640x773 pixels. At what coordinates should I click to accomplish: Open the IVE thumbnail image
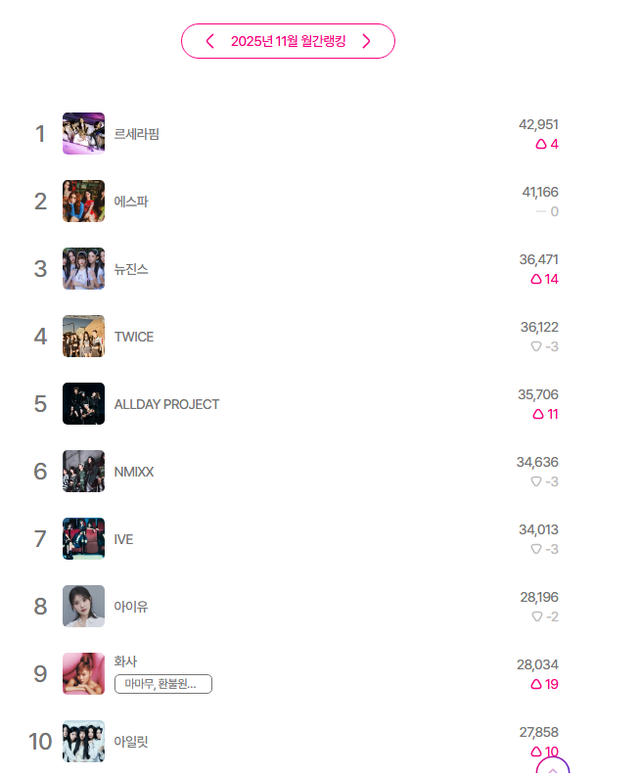(83, 539)
